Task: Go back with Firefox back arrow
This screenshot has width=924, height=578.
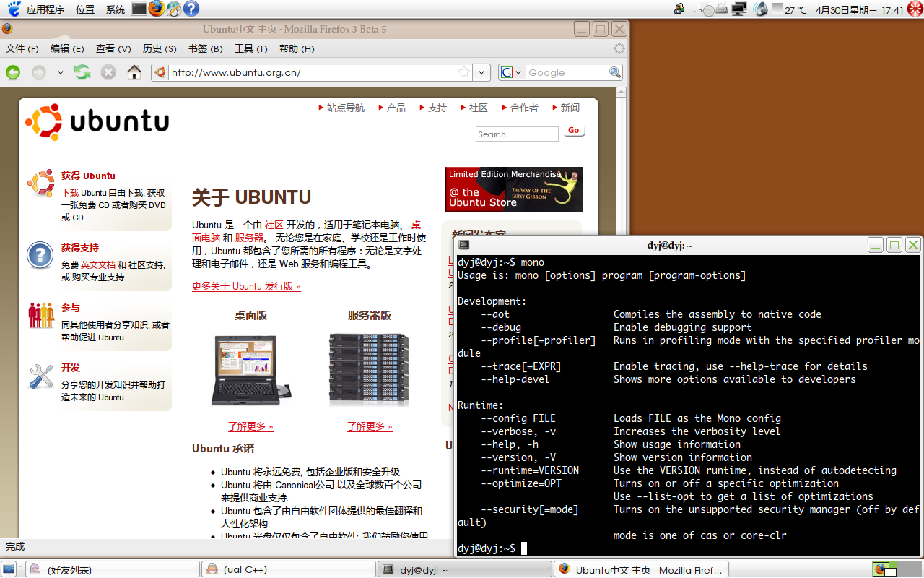Action: [13, 72]
